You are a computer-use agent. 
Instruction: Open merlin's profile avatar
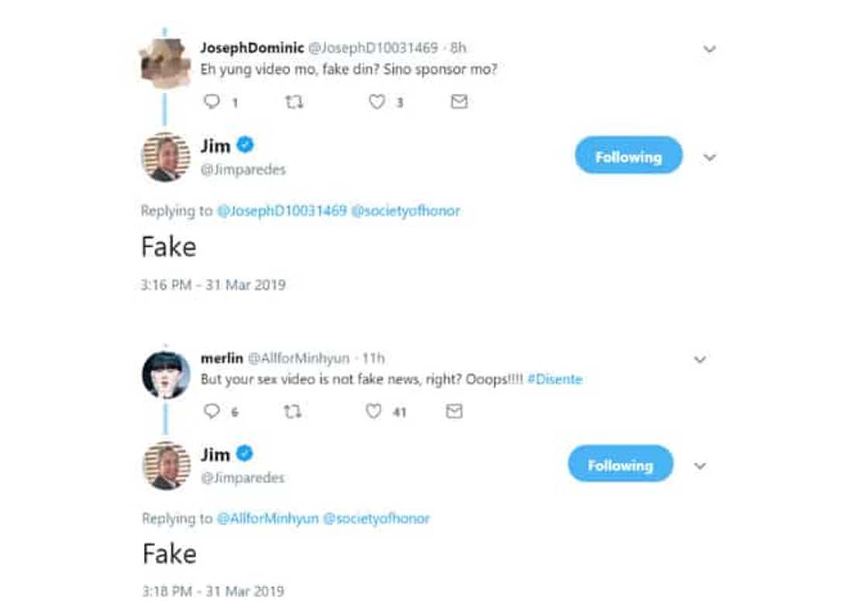pos(166,375)
